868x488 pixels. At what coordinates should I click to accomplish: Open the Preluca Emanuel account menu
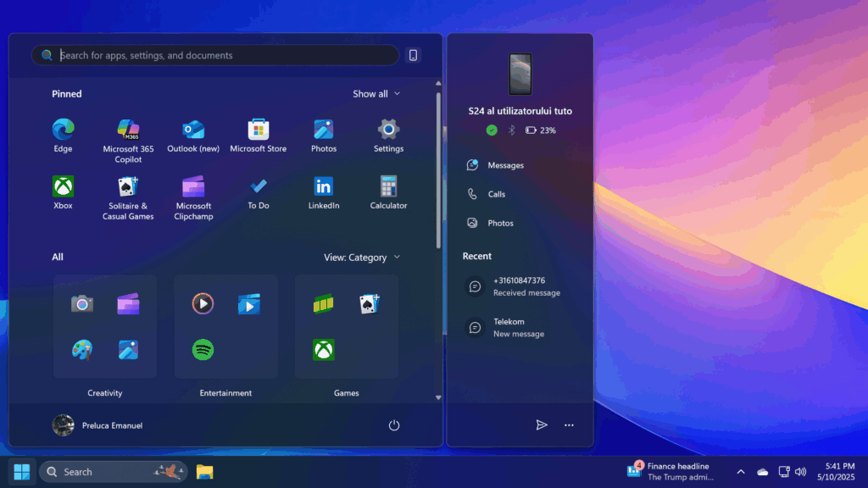[97, 425]
